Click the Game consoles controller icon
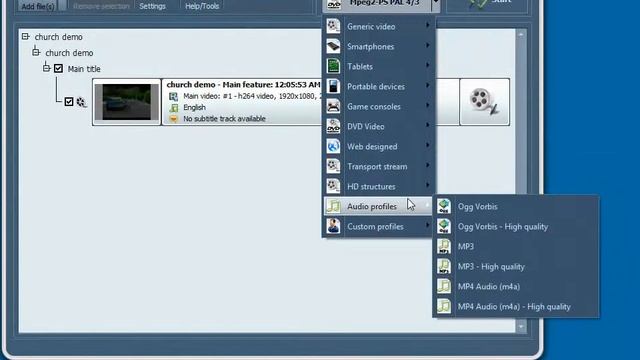This screenshot has height=360, width=640. pyautogui.click(x=333, y=106)
